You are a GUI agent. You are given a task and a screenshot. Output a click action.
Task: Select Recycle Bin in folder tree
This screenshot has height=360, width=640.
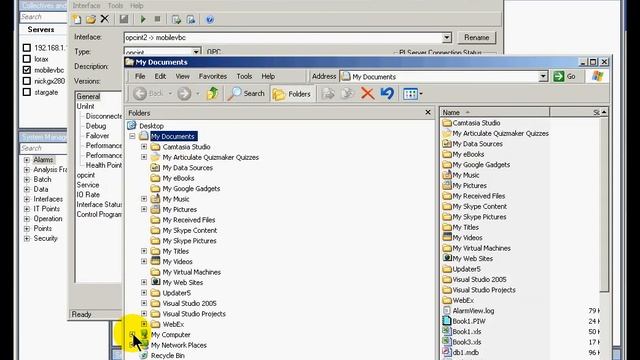tap(167, 356)
